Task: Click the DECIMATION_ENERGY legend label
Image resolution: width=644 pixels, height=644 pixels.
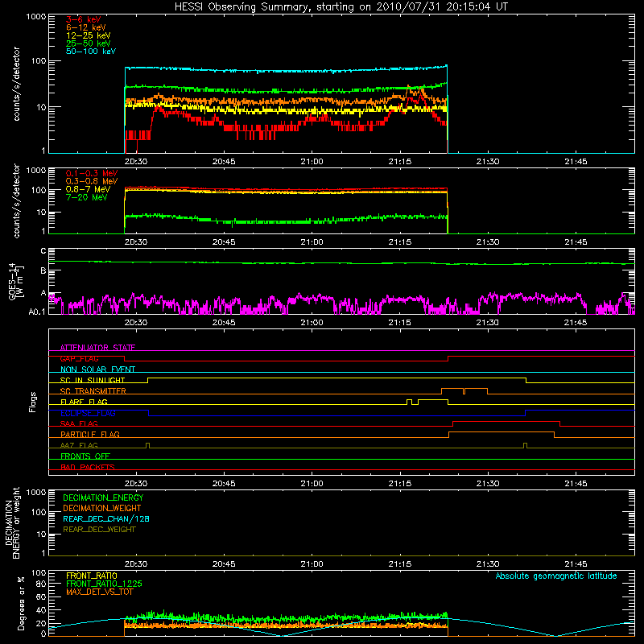Action: pos(103,497)
